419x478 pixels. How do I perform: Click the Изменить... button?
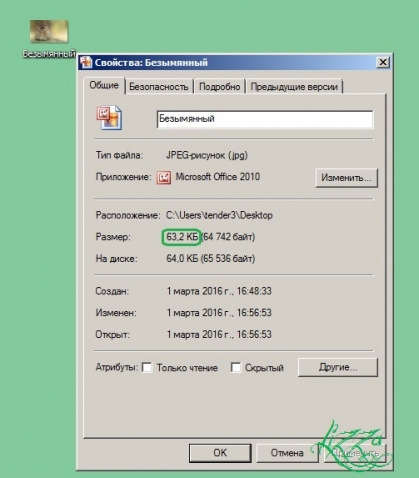pos(346,178)
